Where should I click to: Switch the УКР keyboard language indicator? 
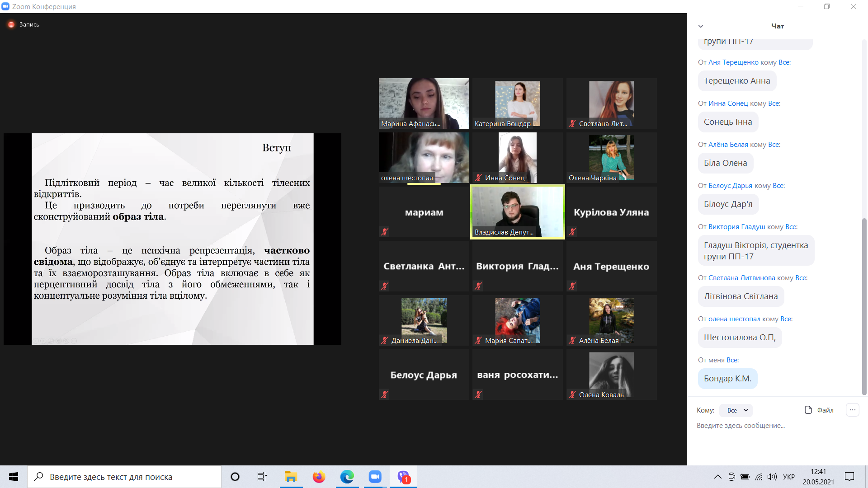click(x=789, y=477)
